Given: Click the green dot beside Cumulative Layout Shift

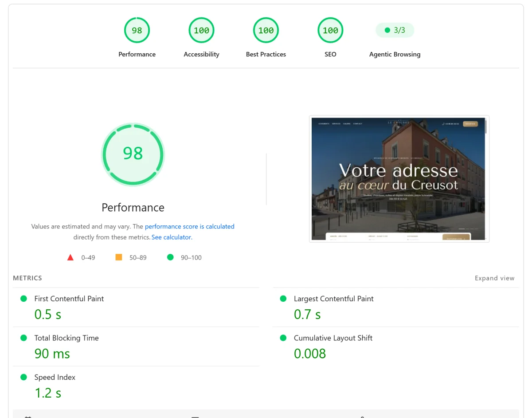Looking at the screenshot, I should click(x=283, y=338).
